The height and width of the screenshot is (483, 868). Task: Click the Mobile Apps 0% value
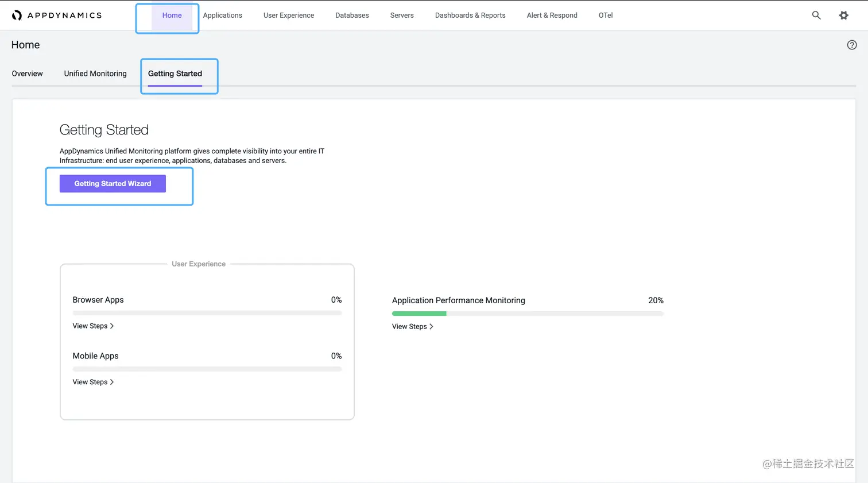point(336,356)
